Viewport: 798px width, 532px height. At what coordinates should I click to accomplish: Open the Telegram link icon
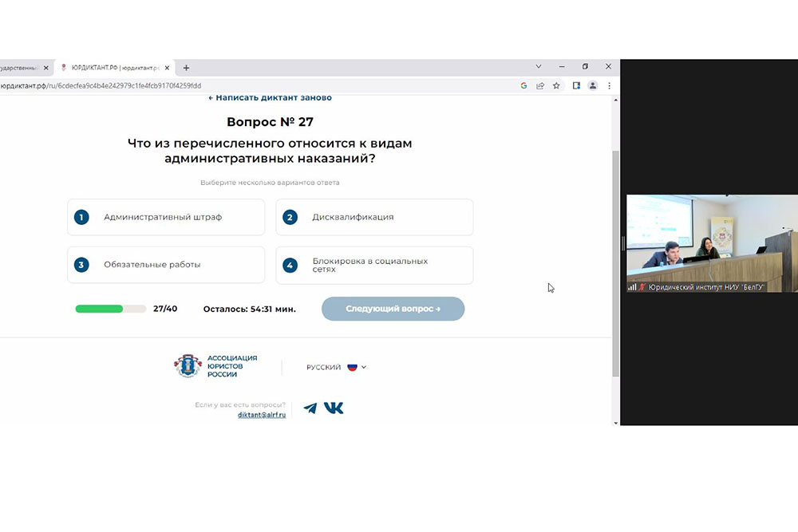coord(310,408)
